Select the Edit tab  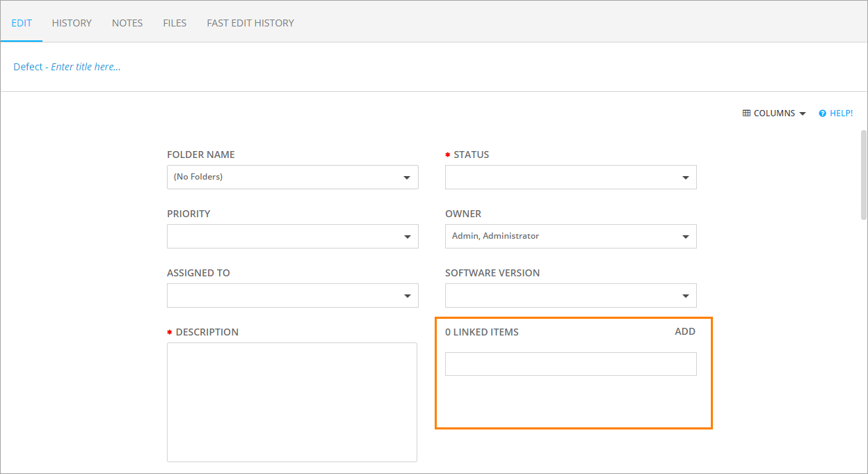22,23
